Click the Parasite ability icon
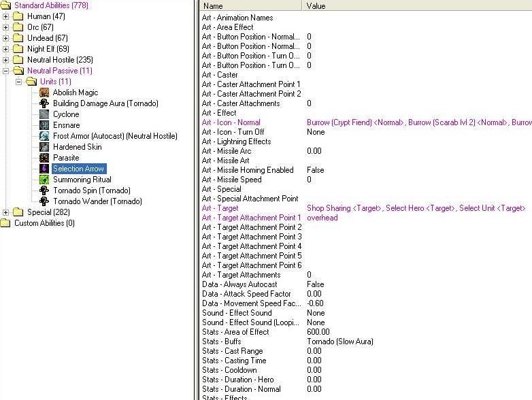Screen dimensions: 532x400 [x=44, y=158]
